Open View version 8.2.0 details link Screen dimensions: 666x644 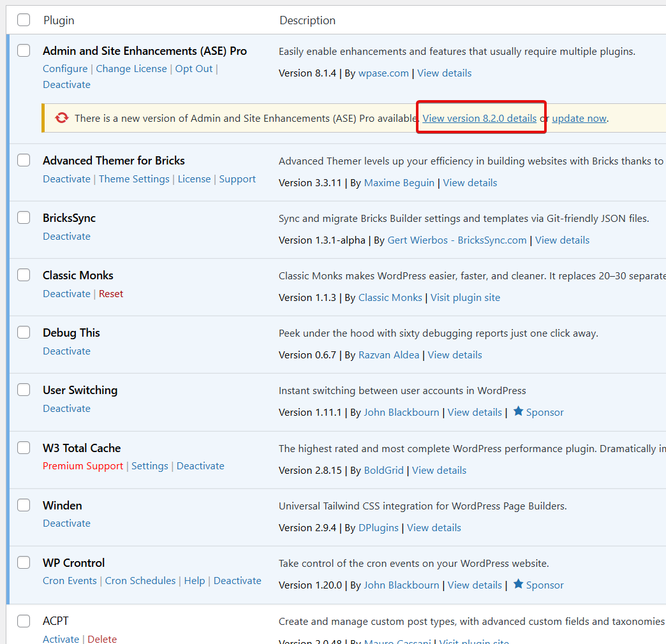click(479, 119)
